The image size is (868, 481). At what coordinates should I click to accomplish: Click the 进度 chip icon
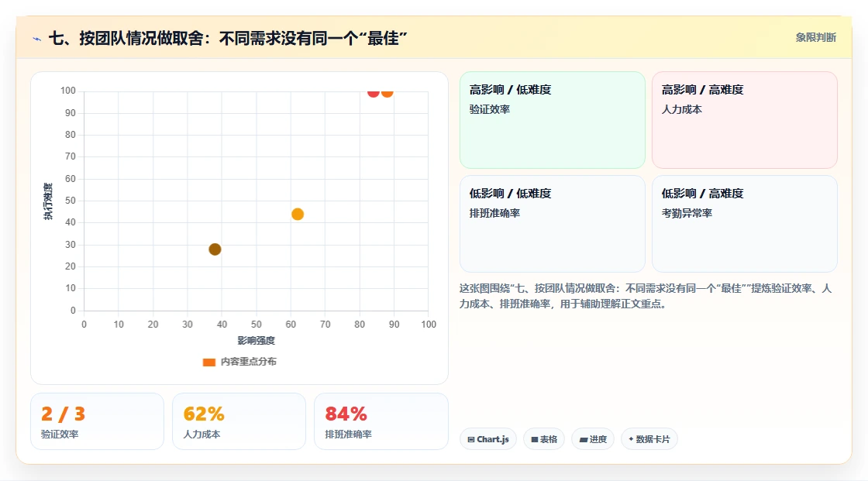[584, 439]
